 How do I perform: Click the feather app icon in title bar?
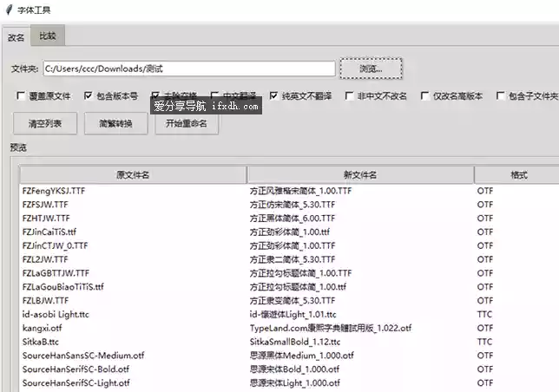coord(10,10)
